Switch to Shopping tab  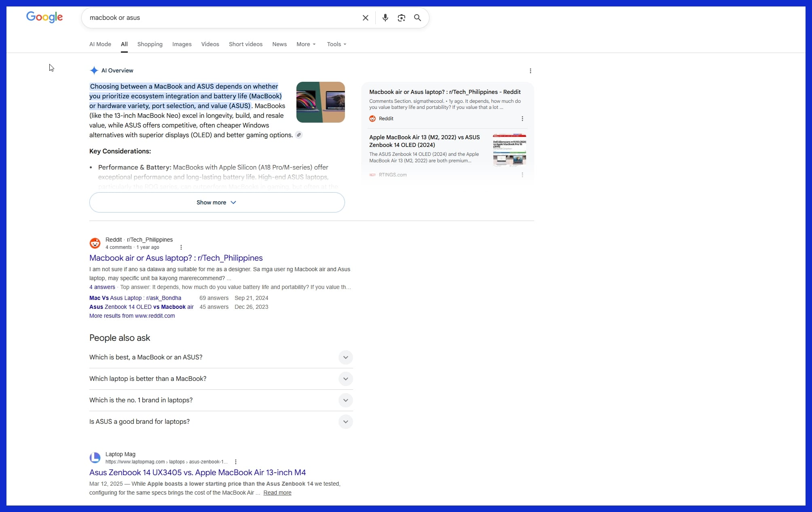(150, 44)
